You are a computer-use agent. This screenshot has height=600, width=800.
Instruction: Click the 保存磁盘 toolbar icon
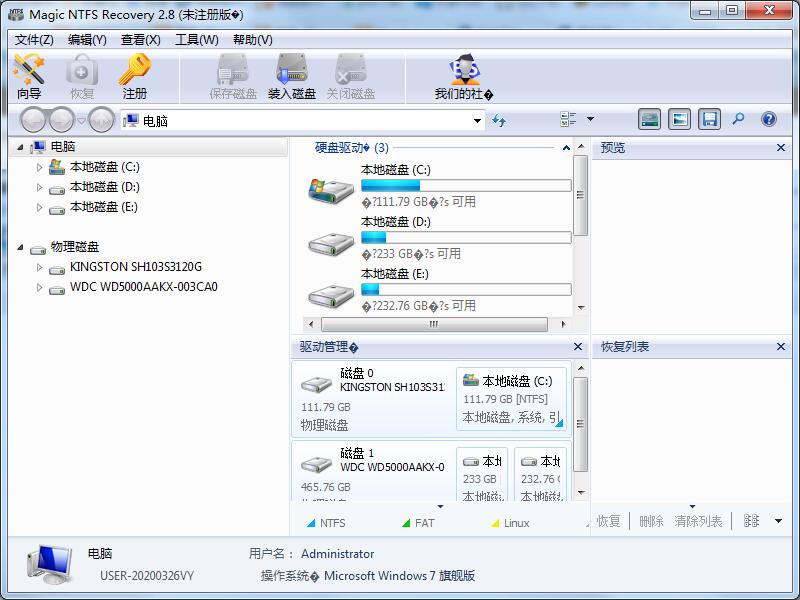coord(233,77)
